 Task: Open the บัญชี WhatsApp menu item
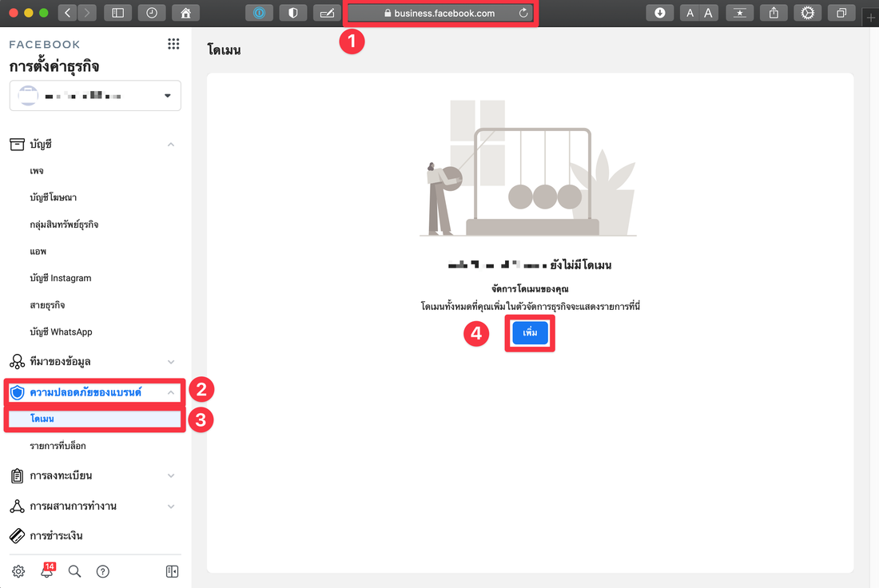(61, 332)
